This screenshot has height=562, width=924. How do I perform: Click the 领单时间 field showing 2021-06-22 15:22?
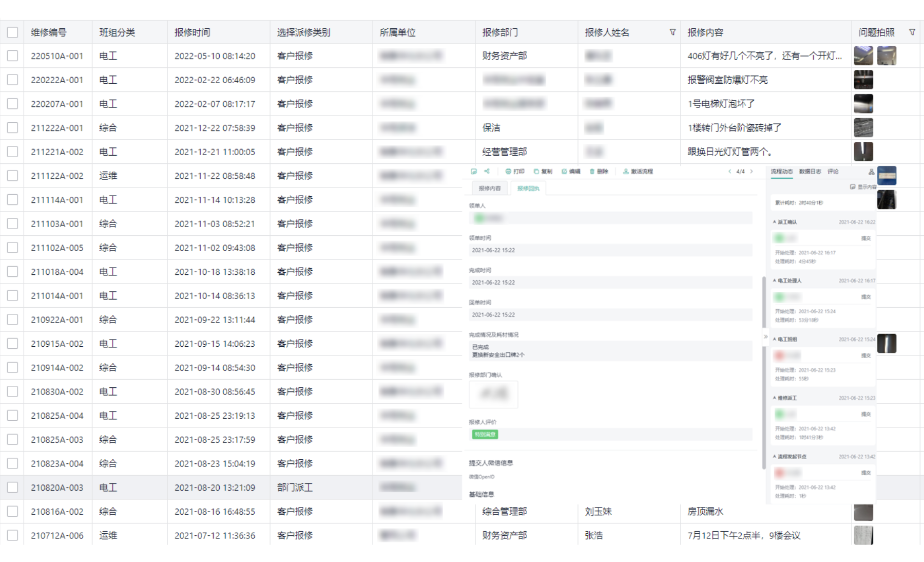(610, 250)
